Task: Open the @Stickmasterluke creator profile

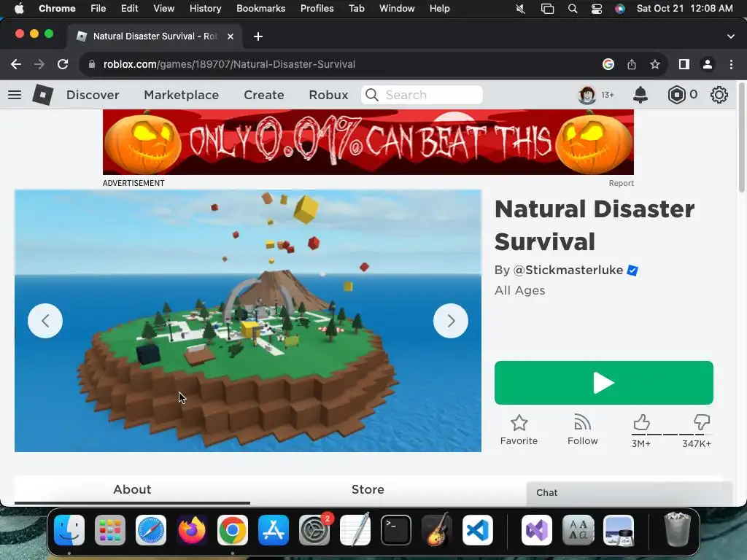Action: coord(568,270)
